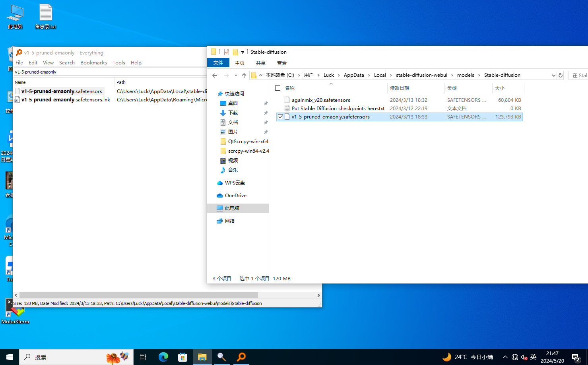Viewport: 588px width, 365px height.
Task: Unpin 图片 from quick access
Action: (x=266, y=132)
